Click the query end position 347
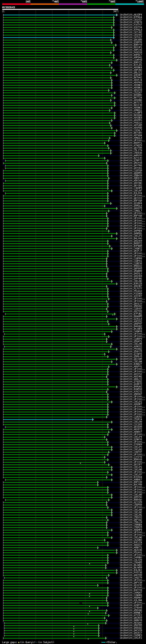This screenshot has width=146, height=644. [x=115, y=11]
